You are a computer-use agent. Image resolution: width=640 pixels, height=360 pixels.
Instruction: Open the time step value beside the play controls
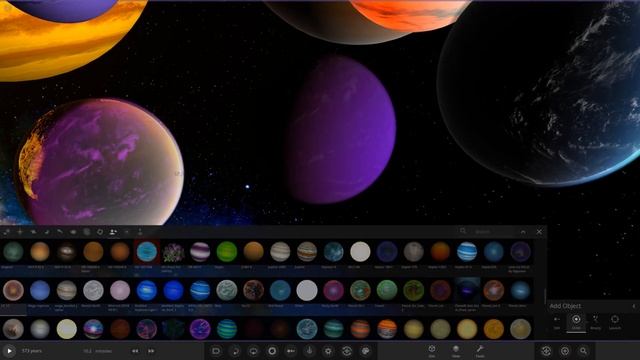tap(98, 351)
